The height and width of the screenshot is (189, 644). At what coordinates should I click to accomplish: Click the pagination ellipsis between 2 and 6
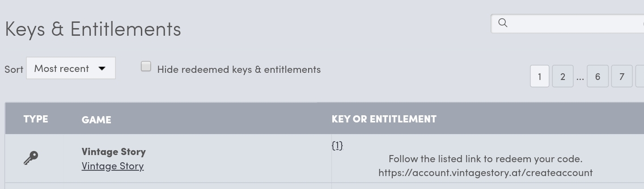[580, 77]
